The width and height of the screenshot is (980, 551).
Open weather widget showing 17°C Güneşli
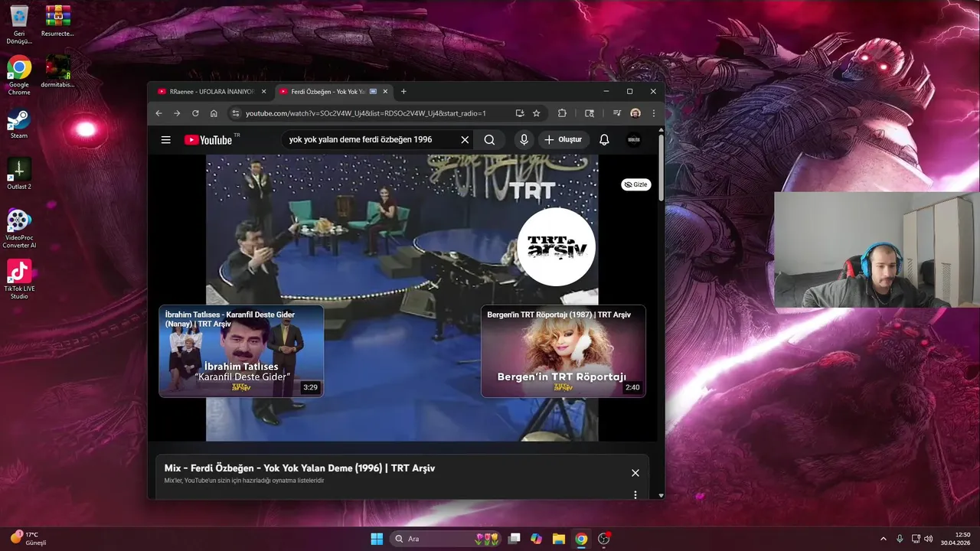(28, 538)
